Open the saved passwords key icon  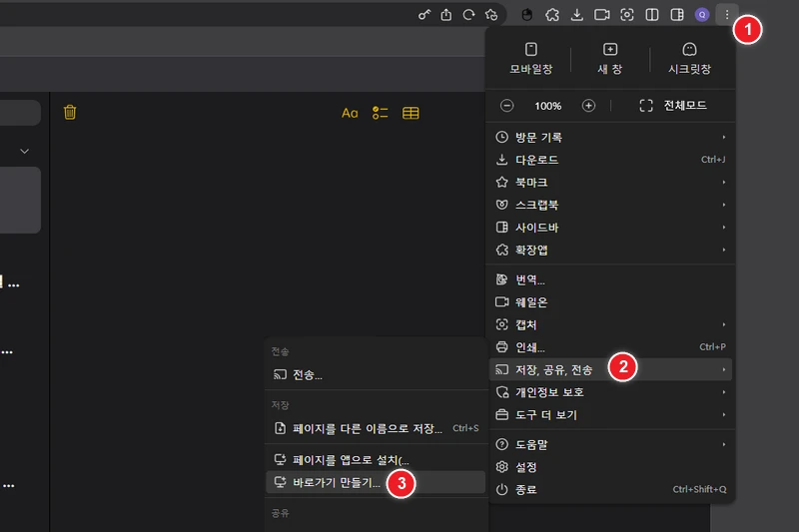423,15
